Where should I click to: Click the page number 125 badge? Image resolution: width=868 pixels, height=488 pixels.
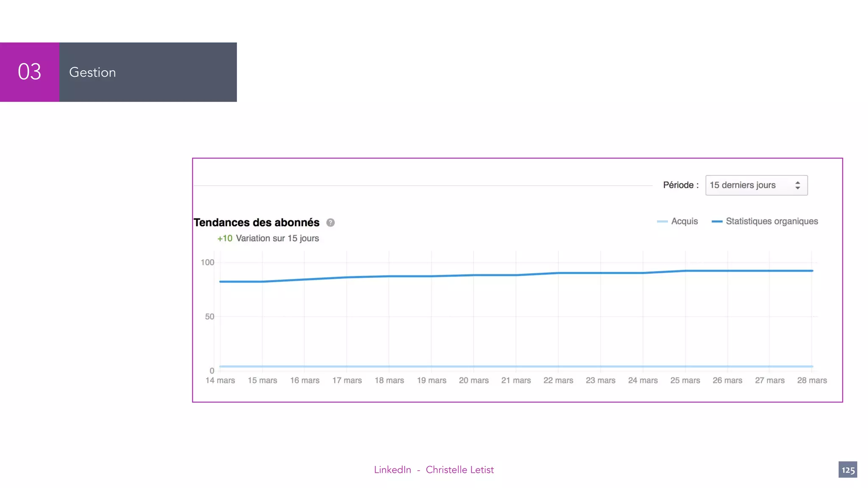(848, 470)
